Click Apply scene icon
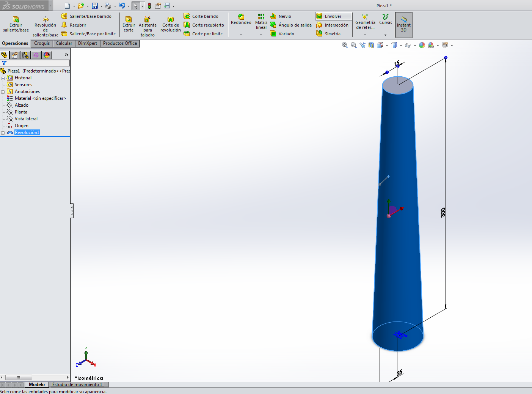Screen dimensions: 532x394 click(x=431, y=45)
